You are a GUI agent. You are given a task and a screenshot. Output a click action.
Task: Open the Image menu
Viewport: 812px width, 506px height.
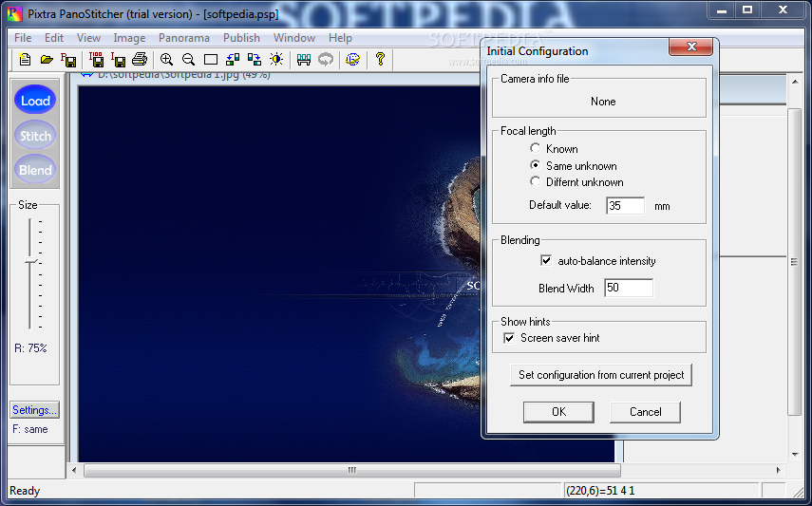[129, 38]
